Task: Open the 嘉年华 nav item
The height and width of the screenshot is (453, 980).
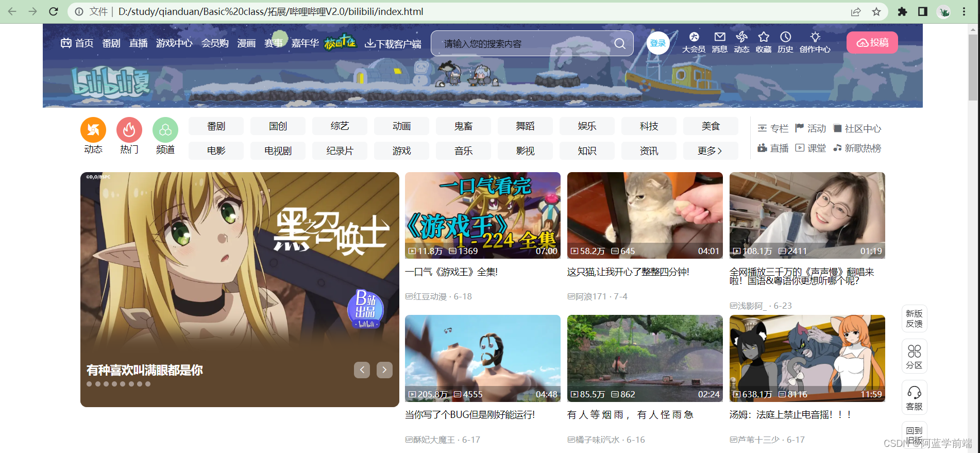Action: pyautogui.click(x=305, y=43)
